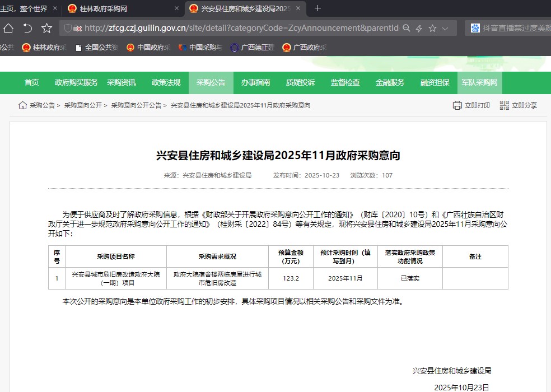The height and width of the screenshot is (392, 551).
Task: Open the 政策法规 navigation menu
Action: (x=166, y=83)
